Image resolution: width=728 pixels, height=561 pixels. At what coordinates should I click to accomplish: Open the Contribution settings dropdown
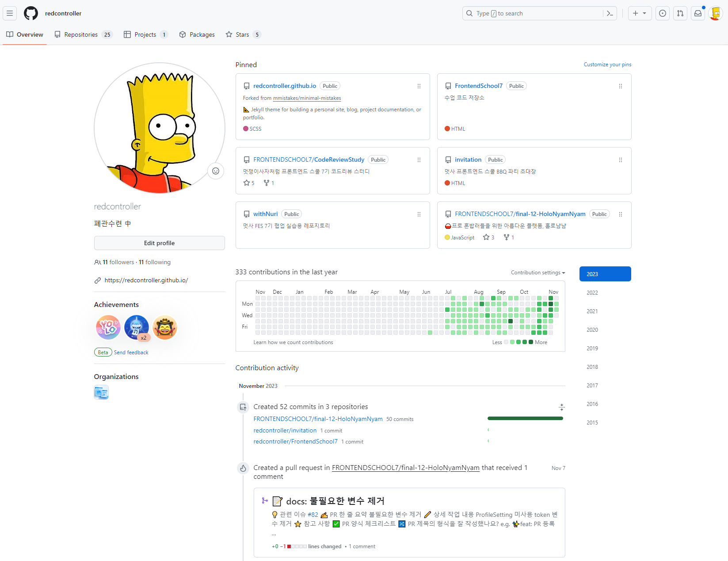coord(538,273)
